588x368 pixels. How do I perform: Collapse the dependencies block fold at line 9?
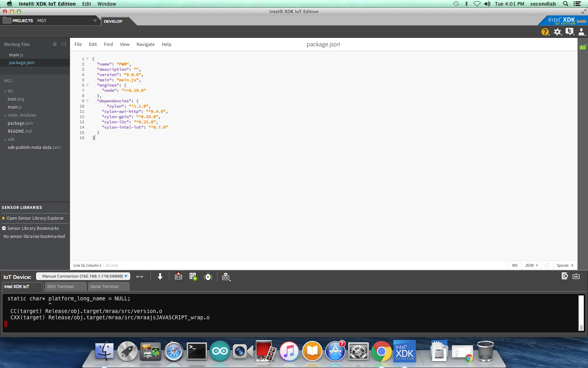point(87,101)
